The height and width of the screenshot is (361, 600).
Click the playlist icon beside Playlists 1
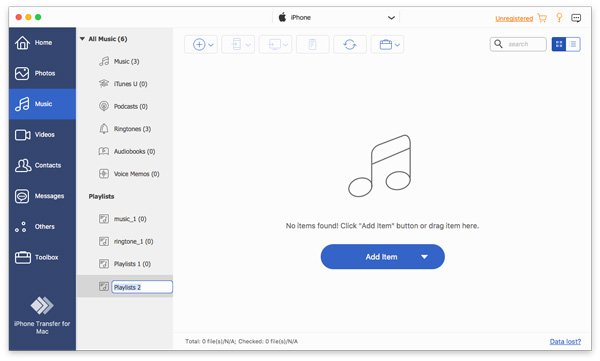pos(104,264)
